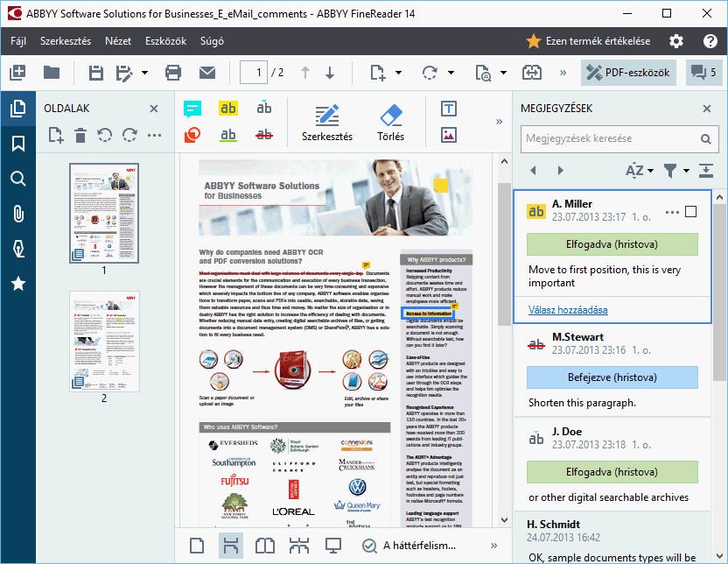Open the Attachments paperclip sidebar icon
The image size is (728, 564).
[18, 214]
